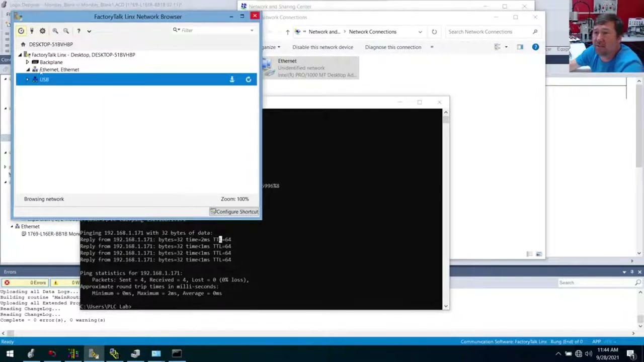Click the Up arrow in Network Connections window

287,32
